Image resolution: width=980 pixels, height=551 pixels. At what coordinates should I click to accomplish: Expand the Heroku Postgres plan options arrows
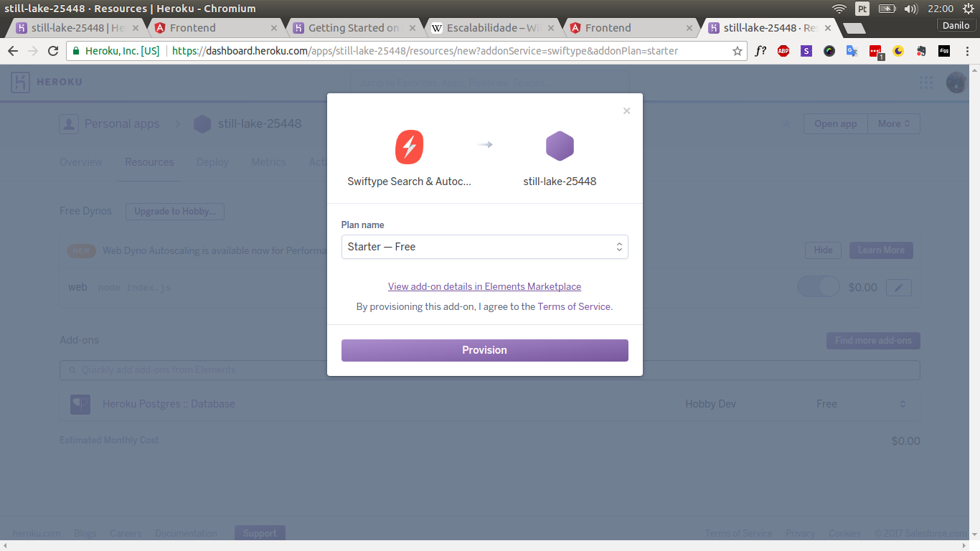coord(903,404)
